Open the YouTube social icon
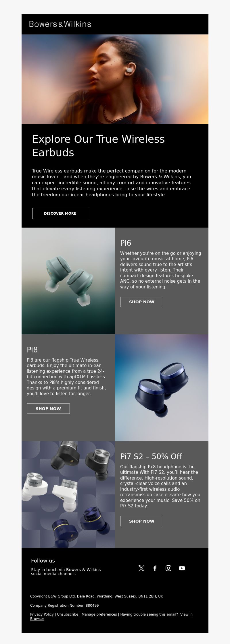The width and height of the screenshot is (230, 644). click(x=182, y=568)
